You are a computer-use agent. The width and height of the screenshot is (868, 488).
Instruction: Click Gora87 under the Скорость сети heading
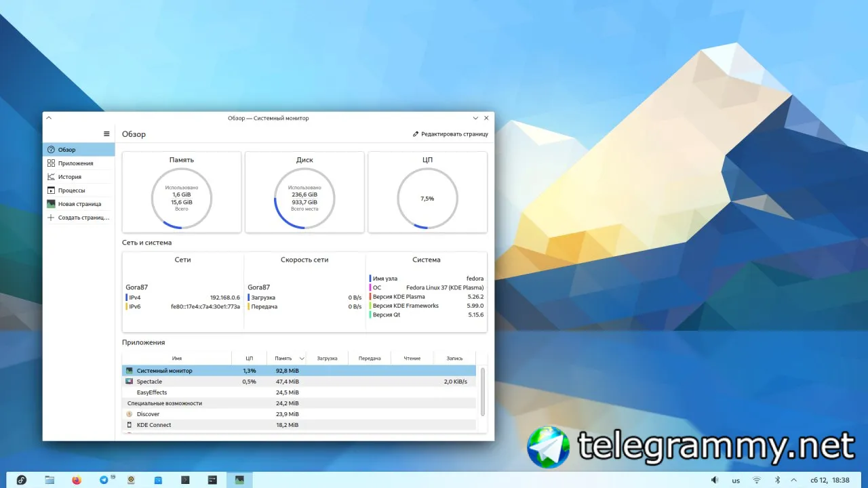(258, 287)
